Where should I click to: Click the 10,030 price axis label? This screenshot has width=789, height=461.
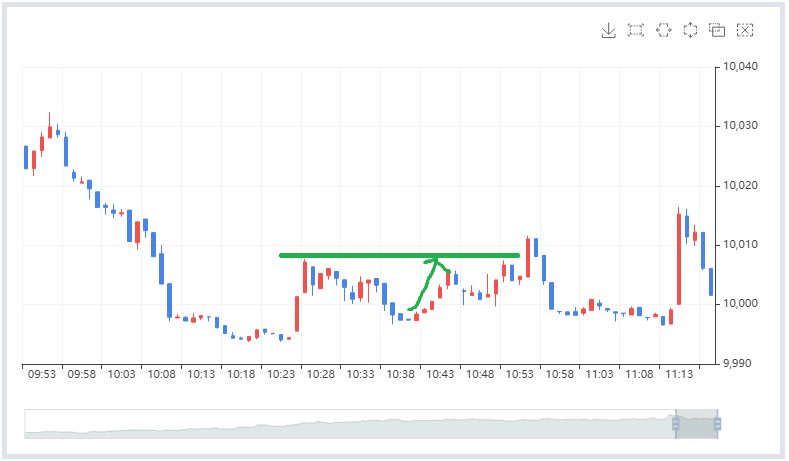(740, 125)
